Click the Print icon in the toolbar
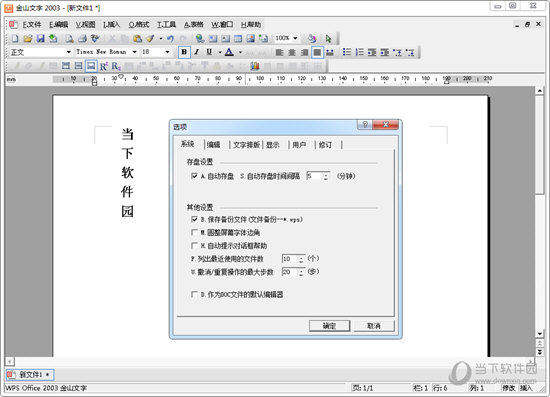This screenshot has height=397, width=550. pyautogui.click(x=82, y=39)
